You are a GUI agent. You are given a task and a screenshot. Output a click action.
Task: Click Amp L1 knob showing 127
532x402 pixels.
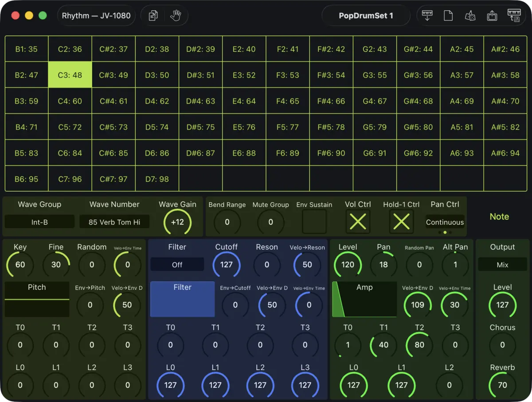pyautogui.click(x=401, y=385)
